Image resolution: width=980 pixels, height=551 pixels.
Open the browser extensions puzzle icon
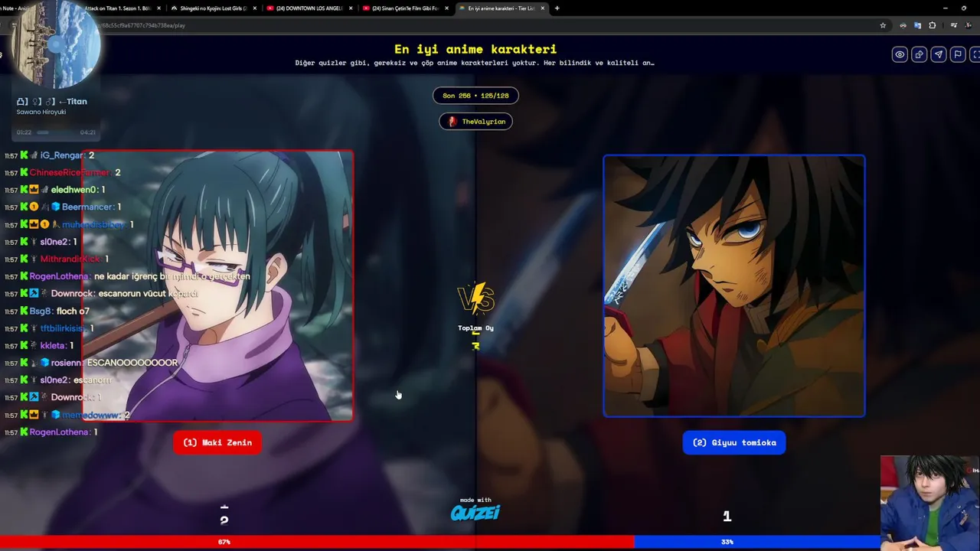point(932,25)
